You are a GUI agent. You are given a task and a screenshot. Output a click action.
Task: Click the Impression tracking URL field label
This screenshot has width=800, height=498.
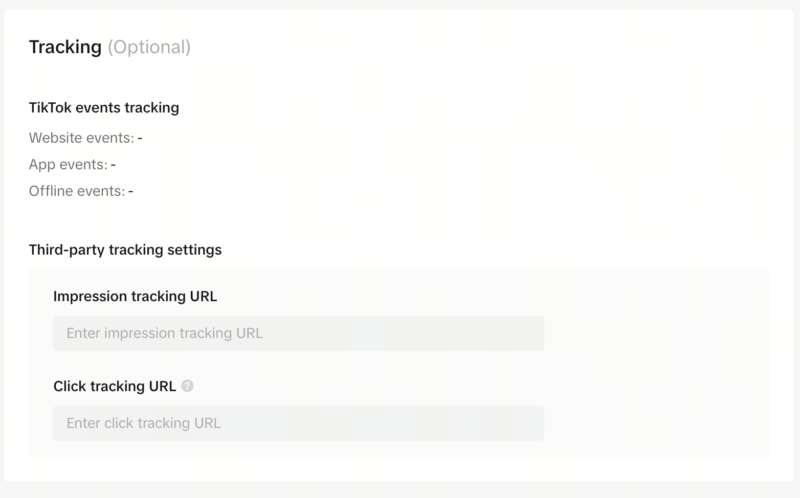click(x=135, y=296)
